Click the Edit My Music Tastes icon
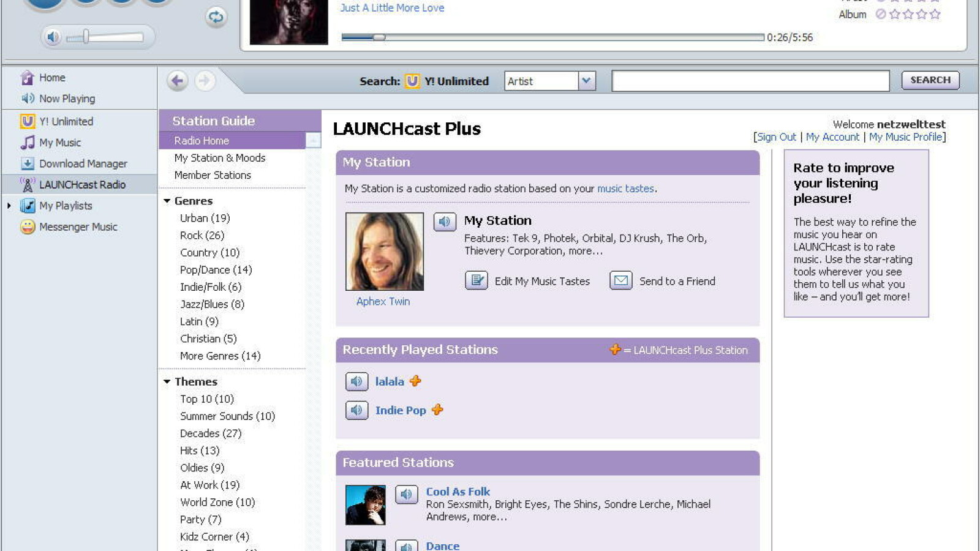 (x=476, y=280)
